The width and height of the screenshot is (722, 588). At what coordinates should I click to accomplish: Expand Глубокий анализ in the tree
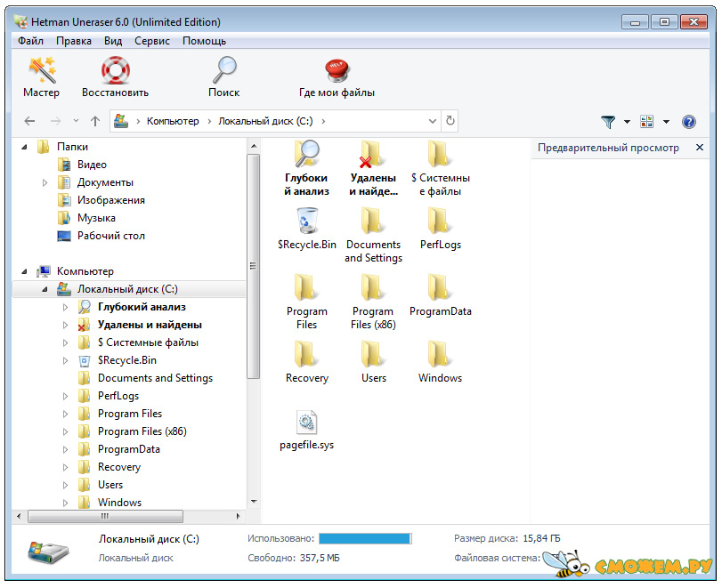click(65, 307)
